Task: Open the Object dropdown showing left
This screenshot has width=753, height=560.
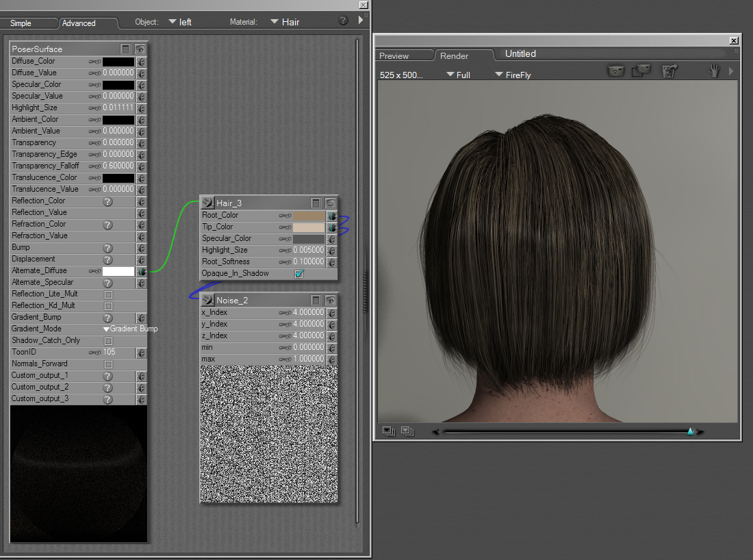Action: click(179, 22)
